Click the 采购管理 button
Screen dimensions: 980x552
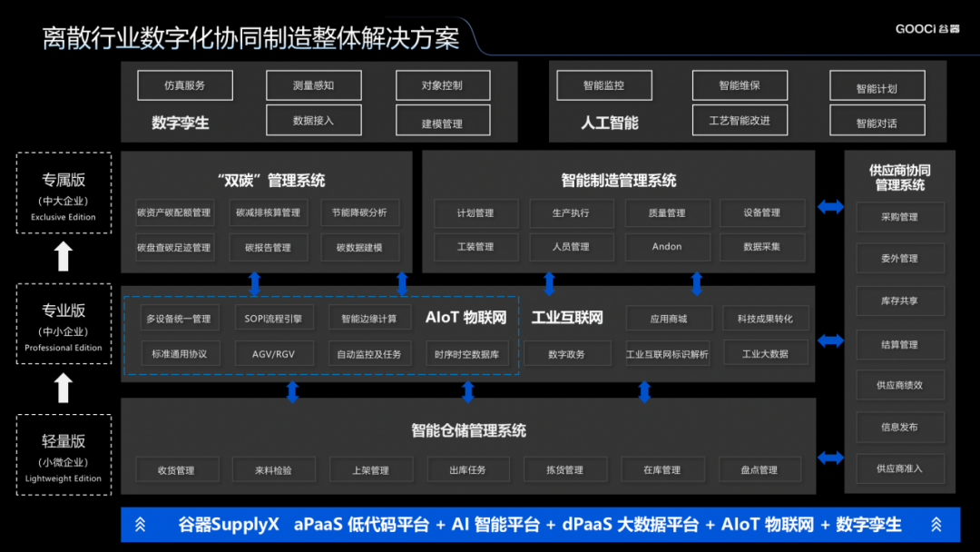[900, 217]
